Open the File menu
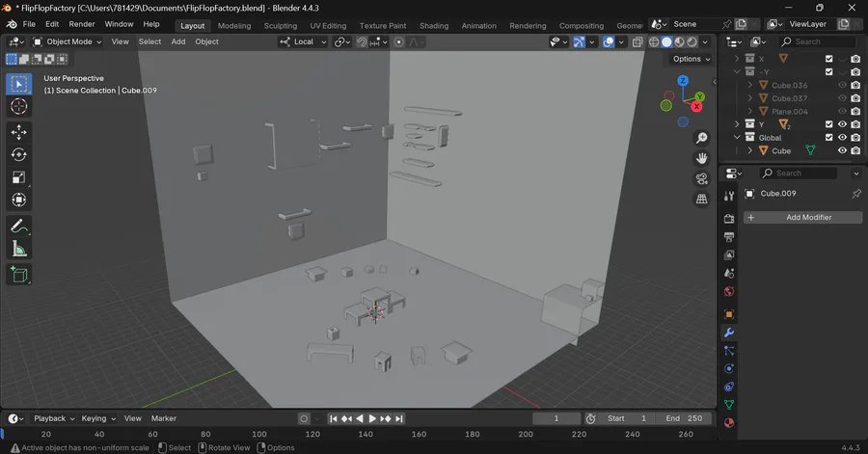 pos(29,24)
